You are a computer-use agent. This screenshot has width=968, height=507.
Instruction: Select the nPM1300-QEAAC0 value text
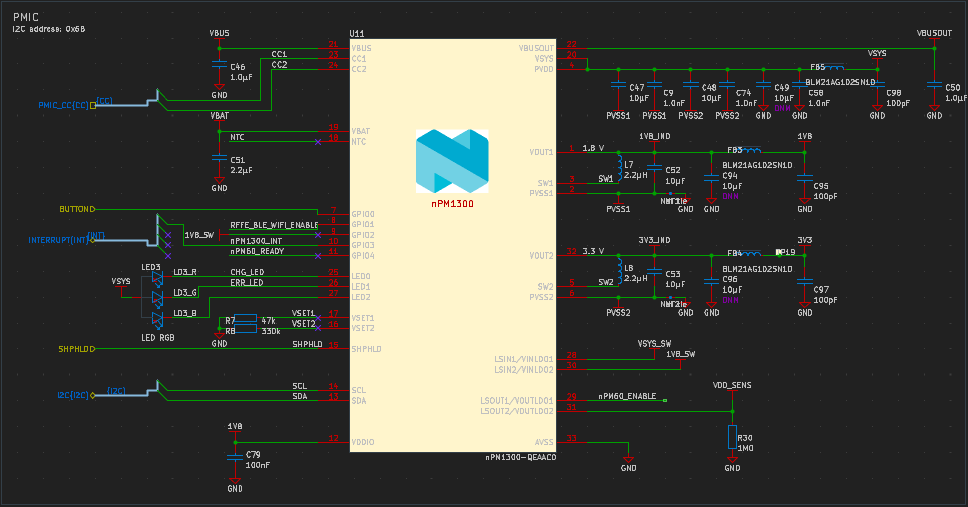pyautogui.click(x=520, y=458)
